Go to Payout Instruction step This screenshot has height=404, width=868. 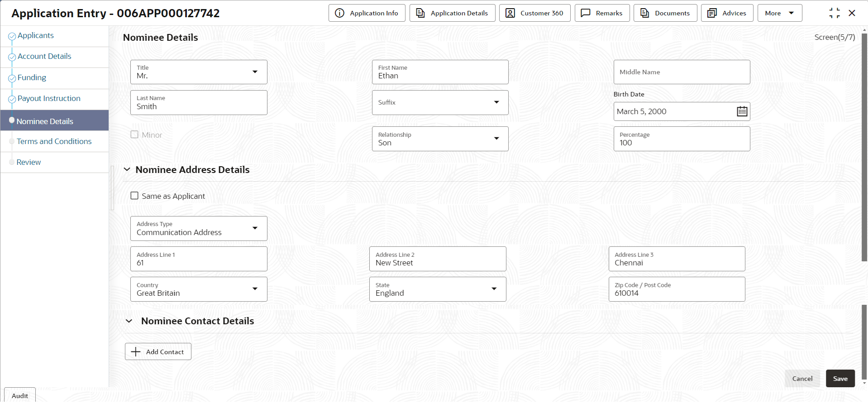[49, 98]
